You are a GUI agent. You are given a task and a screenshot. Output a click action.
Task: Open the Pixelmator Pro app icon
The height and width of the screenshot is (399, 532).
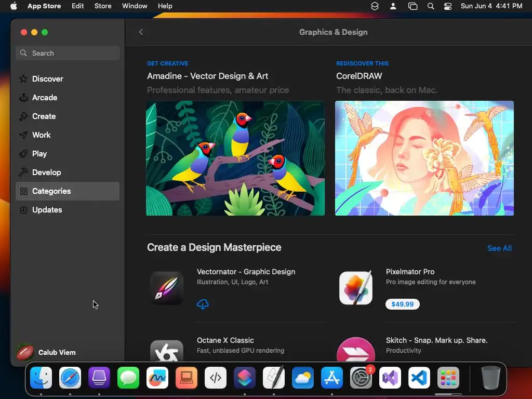(355, 288)
